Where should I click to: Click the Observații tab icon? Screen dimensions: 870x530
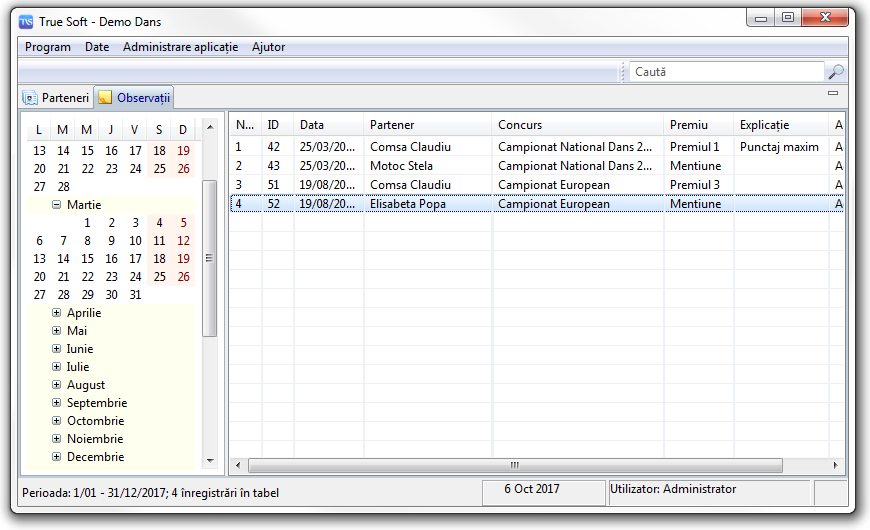point(105,98)
